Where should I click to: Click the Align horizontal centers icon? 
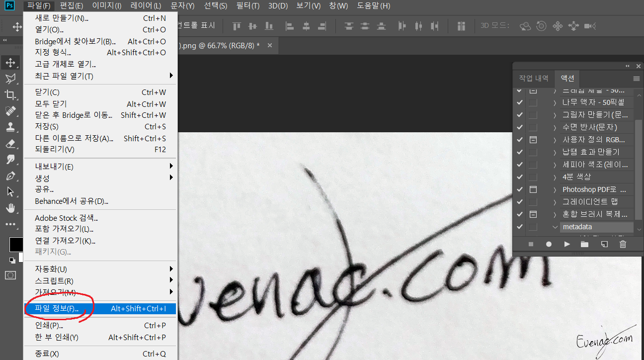click(306, 26)
